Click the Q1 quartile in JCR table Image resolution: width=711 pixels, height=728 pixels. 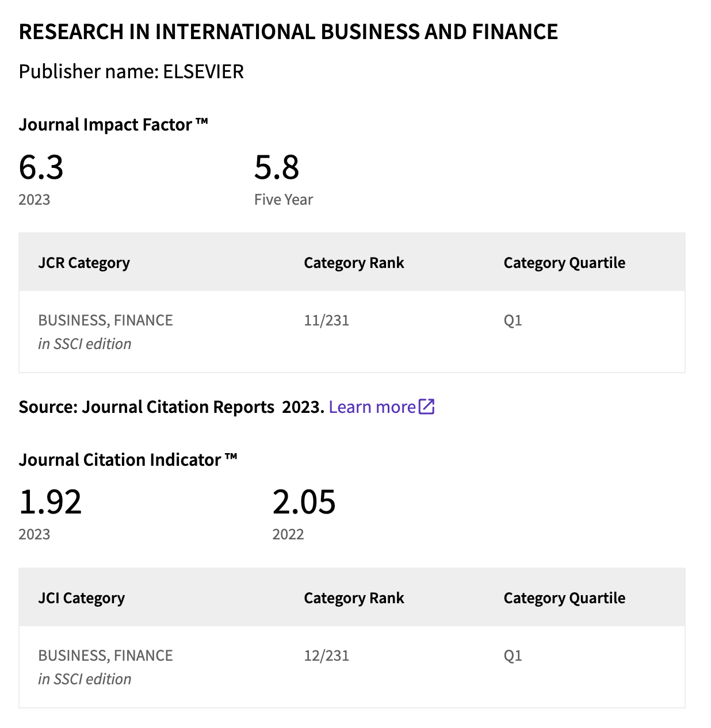click(x=513, y=320)
